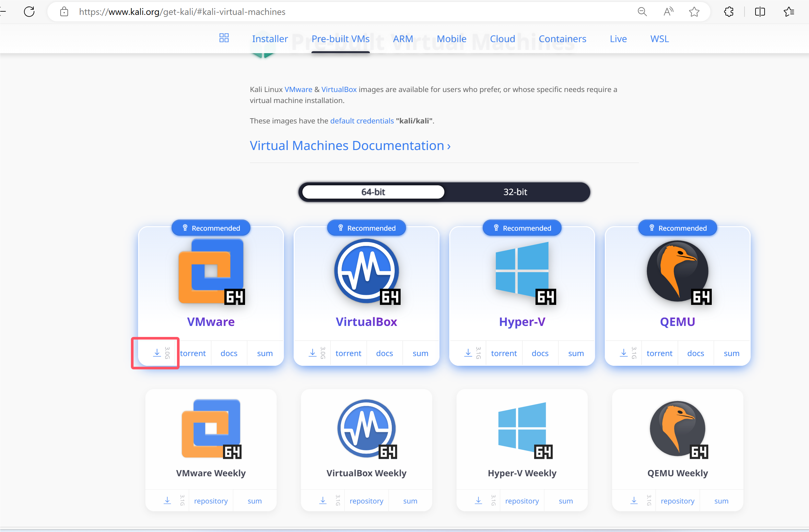The height and width of the screenshot is (532, 809).
Task: Open the WSL tab
Action: click(660, 39)
